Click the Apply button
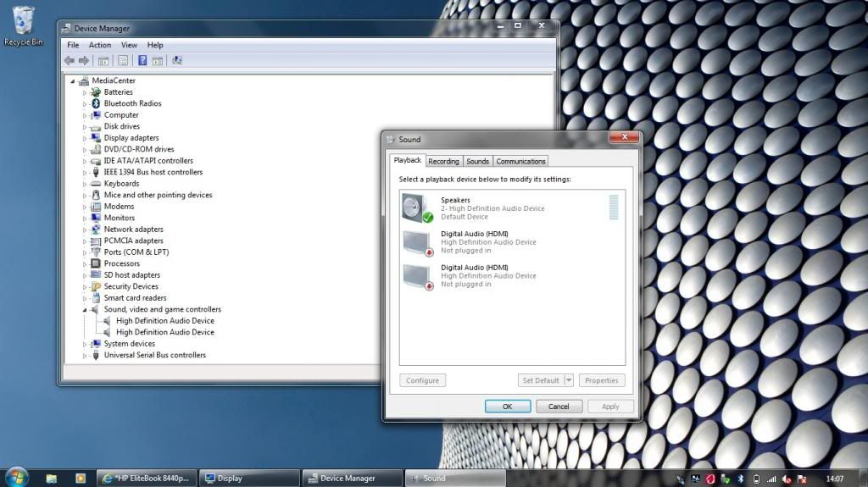 610,407
